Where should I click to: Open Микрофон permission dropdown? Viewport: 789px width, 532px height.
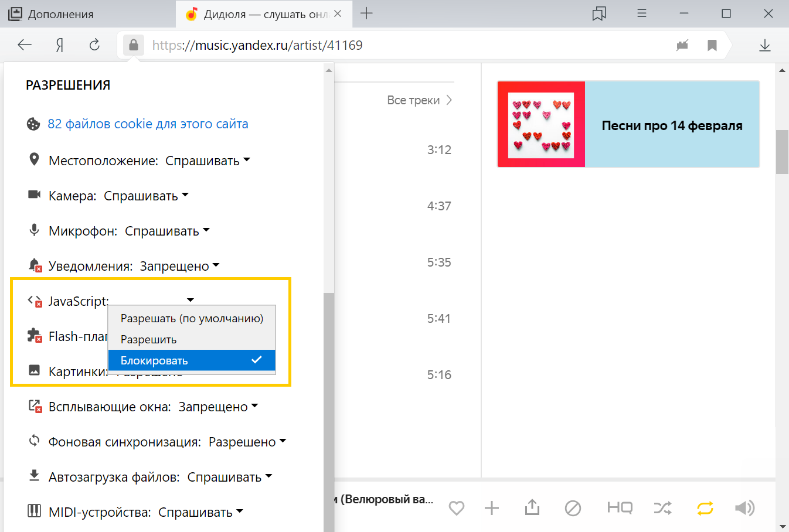(167, 231)
